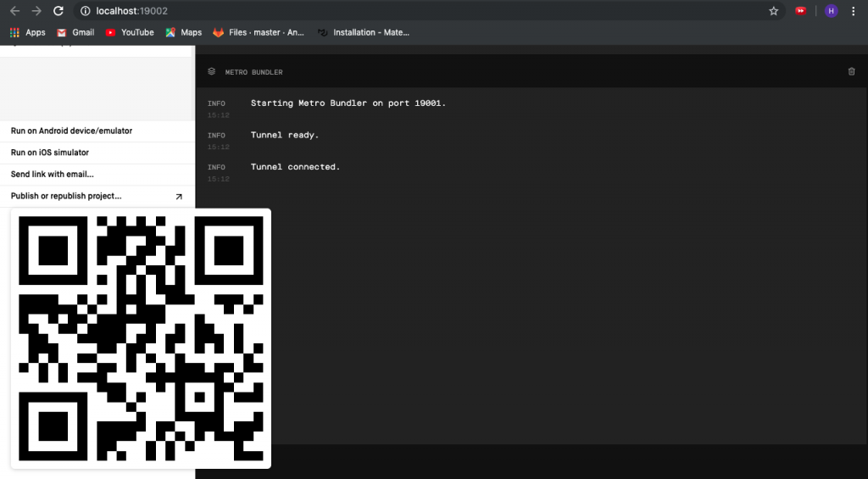Click the localhost:19002 address bar
Viewport: 868px width, 479px height.
coord(429,11)
